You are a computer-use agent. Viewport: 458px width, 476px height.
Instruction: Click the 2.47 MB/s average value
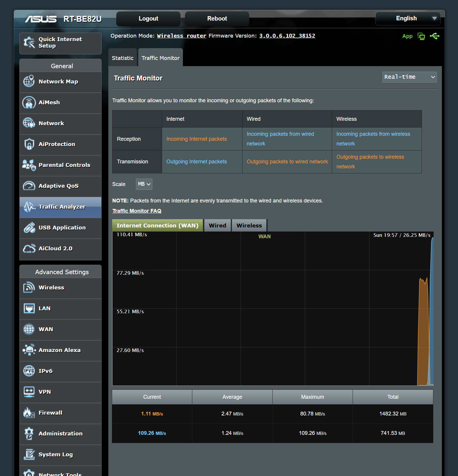pyautogui.click(x=232, y=414)
